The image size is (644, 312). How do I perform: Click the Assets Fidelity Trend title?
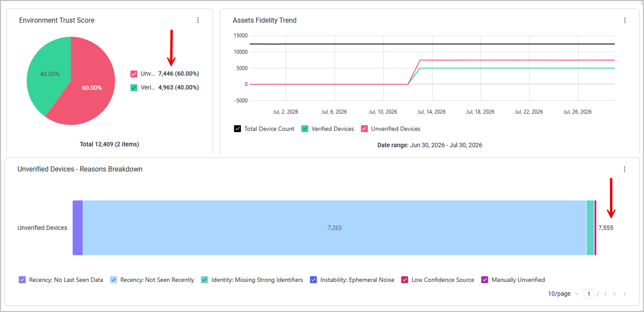pos(265,21)
